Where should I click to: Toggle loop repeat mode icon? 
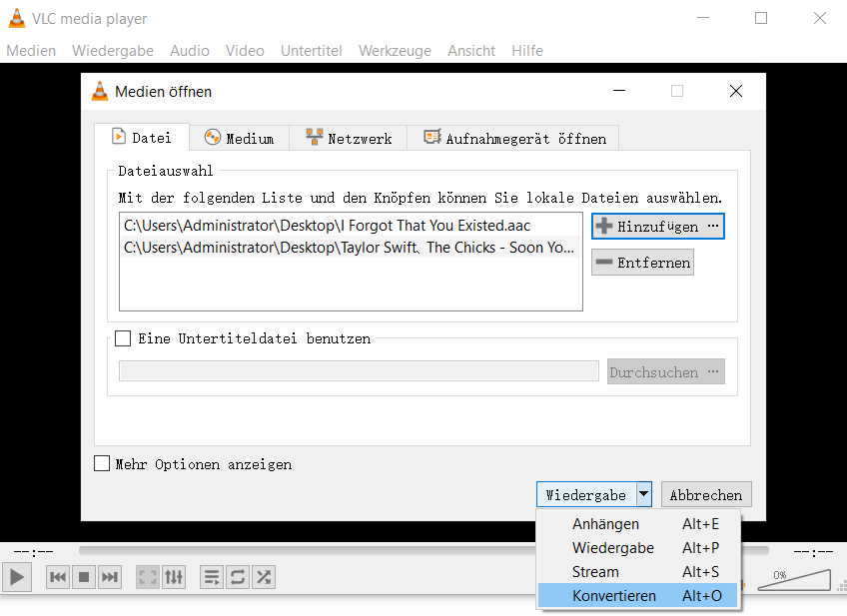tap(237, 577)
